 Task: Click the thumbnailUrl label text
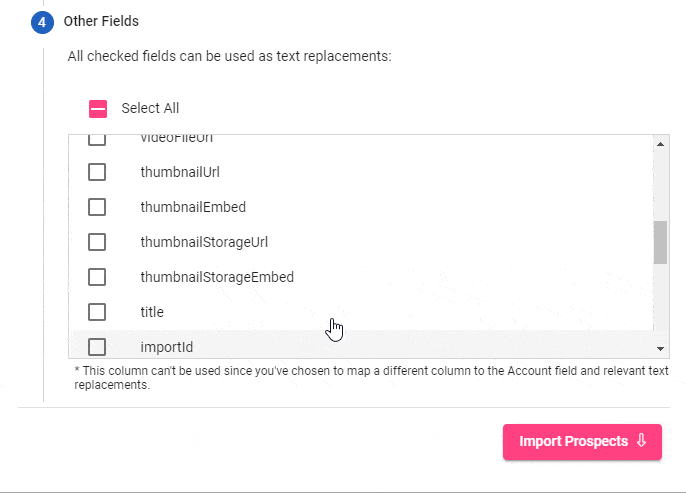[x=180, y=172]
